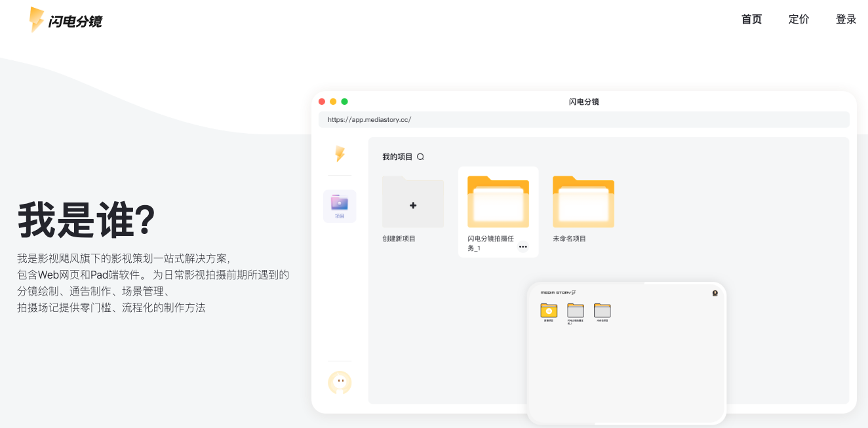
Task: Click the 登录 link to sign in
Action: pos(845,19)
